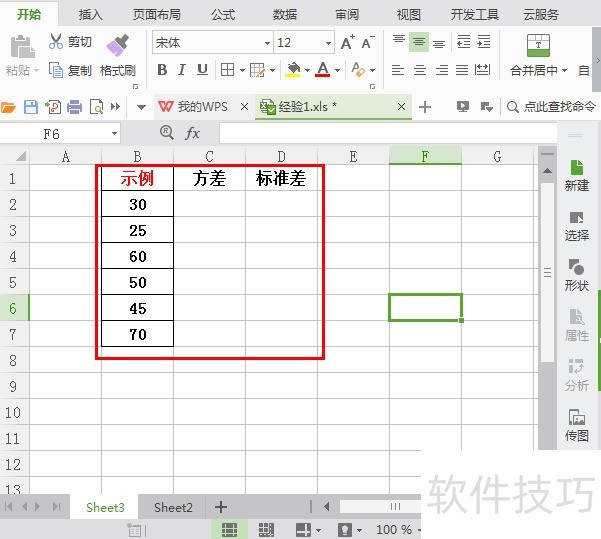Align text left
Image resolution: width=601 pixels, height=539 pixels.
pyautogui.click(x=398, y=70)
